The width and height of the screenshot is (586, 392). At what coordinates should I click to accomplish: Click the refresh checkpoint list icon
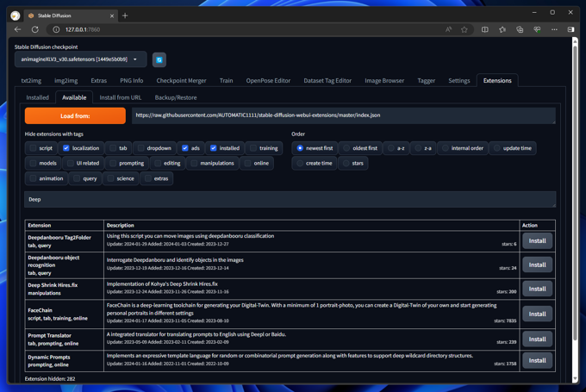click(159, 59)
